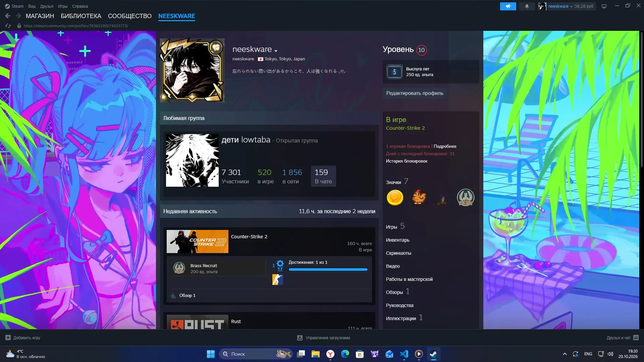Click Редактировать профиль button
Image resolution: width=644 pixels, height=362 pixels.
pyautogui.click(x=415, y=93)
